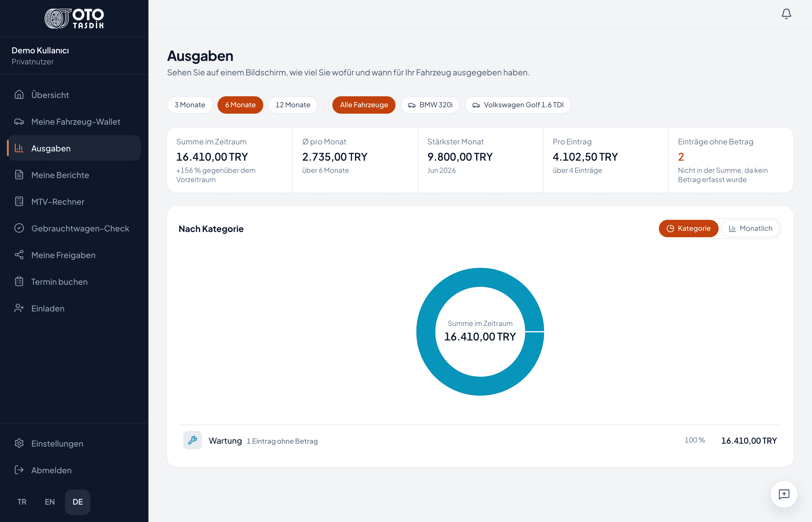Switch chart to Monatlich view

point(751,229)
